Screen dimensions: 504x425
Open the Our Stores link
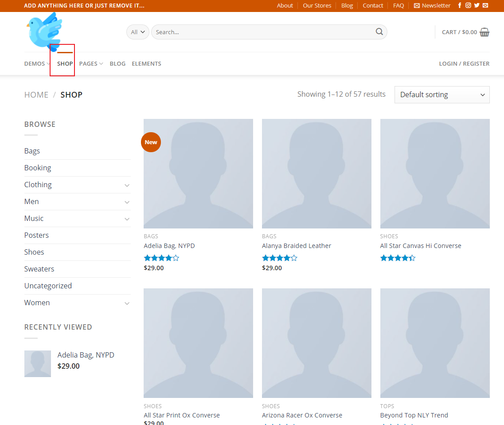(x=317, y=5)
